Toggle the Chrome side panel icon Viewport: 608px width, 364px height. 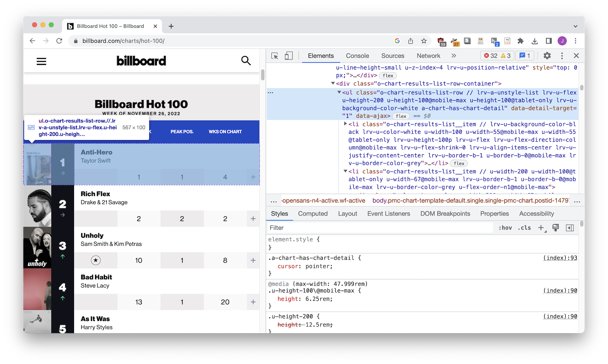(x=548, y=41)
